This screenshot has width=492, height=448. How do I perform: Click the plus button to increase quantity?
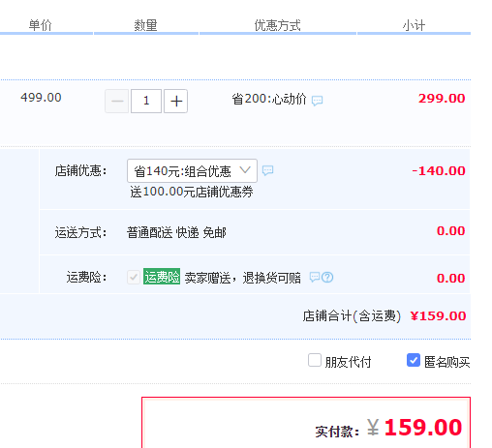tap(175, 102)
